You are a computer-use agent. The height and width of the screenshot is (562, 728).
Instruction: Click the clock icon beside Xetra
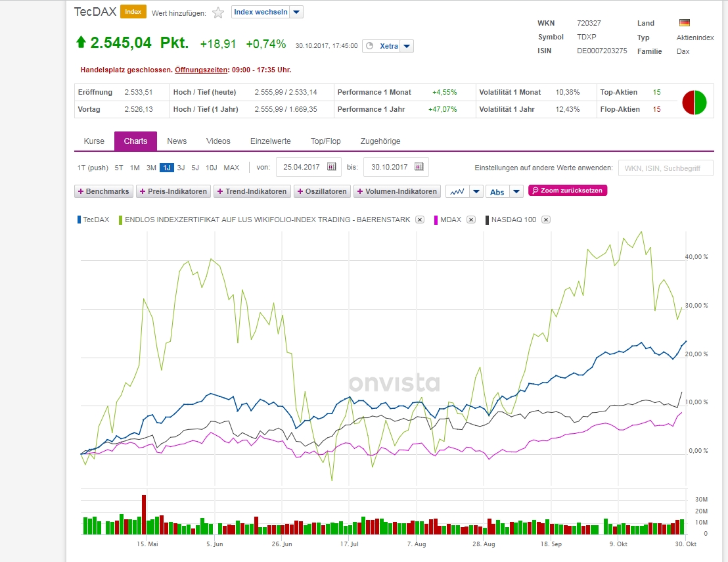click(369, 46)
